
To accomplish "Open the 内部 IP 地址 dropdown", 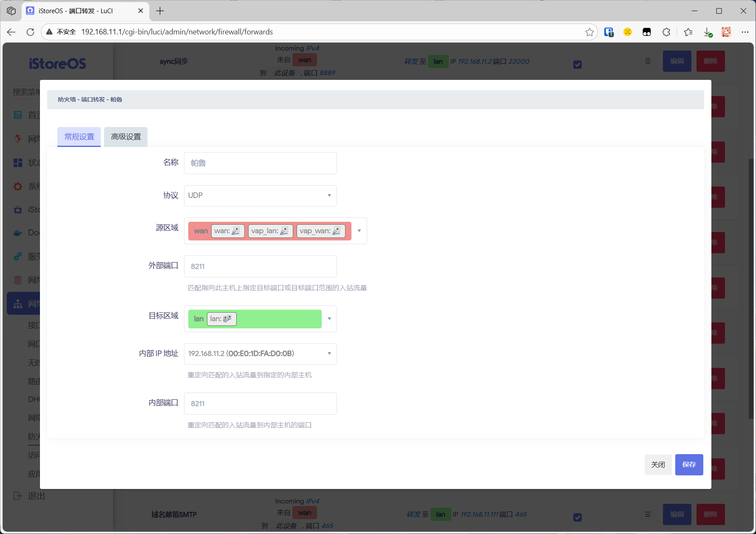I will pos(260,353).
